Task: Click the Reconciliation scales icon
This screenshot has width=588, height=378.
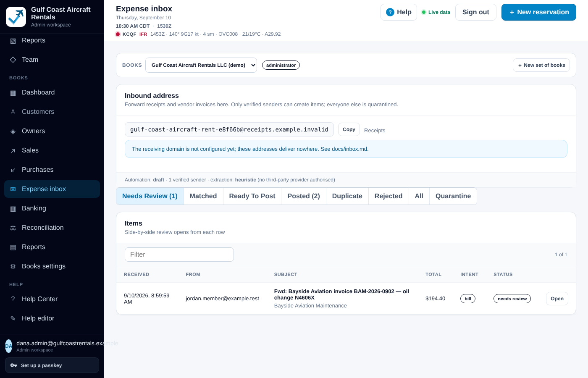Action: pyautogui.click(x=13, y=228)
